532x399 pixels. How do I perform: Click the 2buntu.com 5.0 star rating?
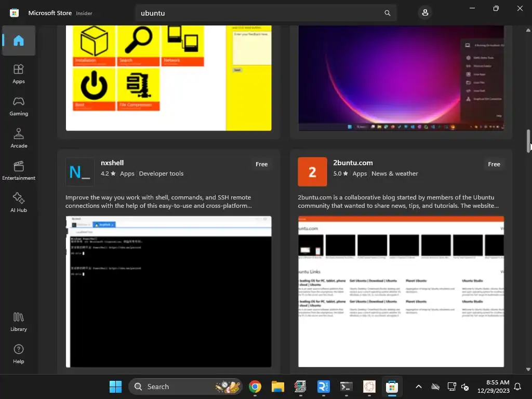(x=340, y=174)
